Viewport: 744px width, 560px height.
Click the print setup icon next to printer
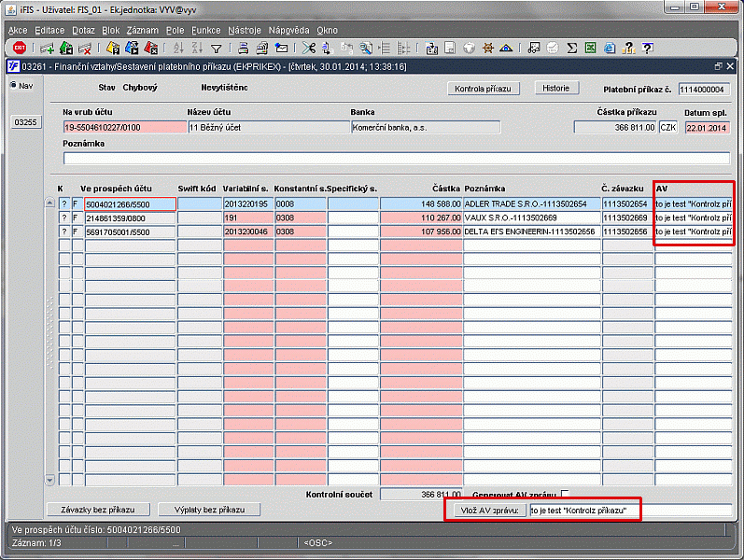coord(262,48)
